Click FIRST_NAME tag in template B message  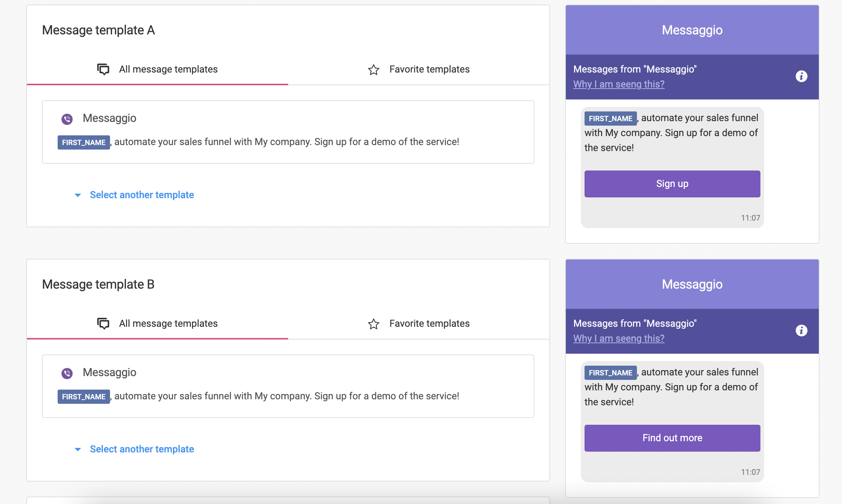coord(84,397)
